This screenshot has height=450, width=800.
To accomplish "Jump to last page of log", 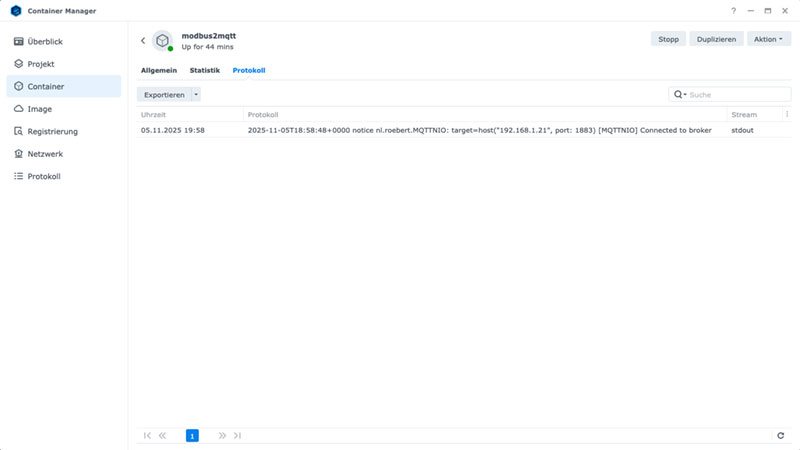I will tap(237, 436).
